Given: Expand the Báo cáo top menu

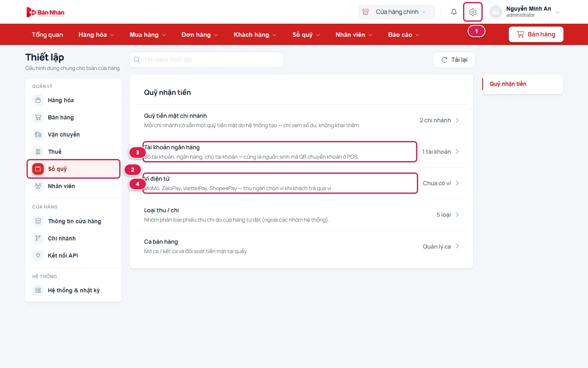Looking at the screenshot, I should [404, 35].
